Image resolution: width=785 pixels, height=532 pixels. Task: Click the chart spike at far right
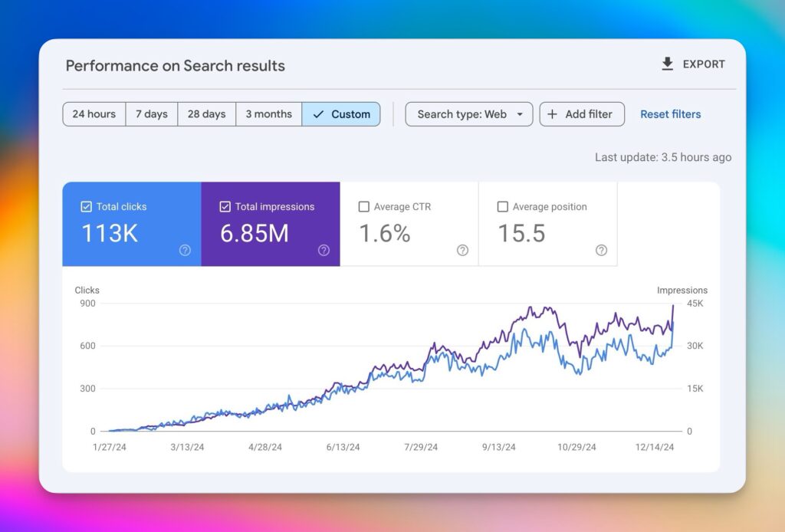[x=672, y=307]
